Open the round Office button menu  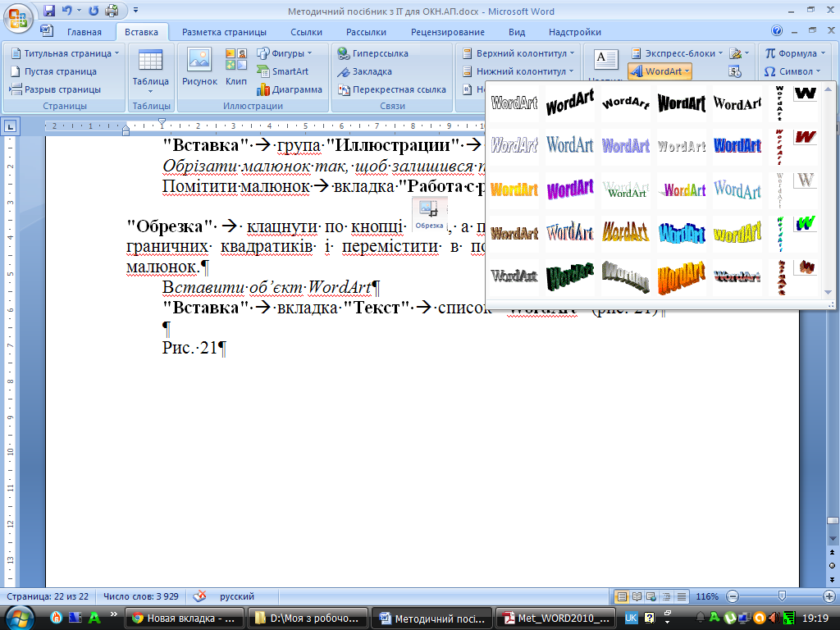click(x=18, y=18)
